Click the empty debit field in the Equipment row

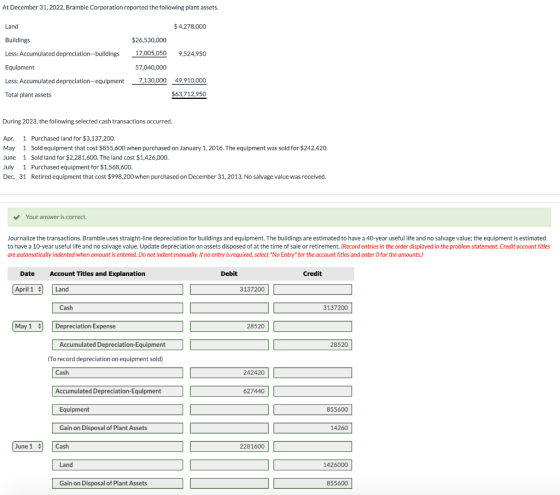[x=229, y=410]
